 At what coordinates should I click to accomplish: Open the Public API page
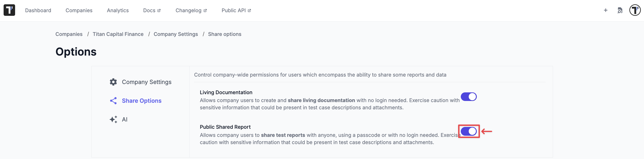(234, 10)
